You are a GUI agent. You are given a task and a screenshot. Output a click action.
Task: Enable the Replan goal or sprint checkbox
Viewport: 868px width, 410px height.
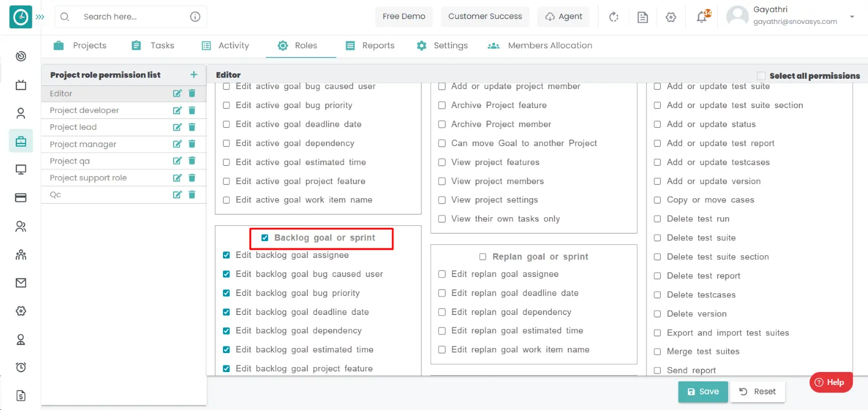pyautogui.click(x=483, y=257)
